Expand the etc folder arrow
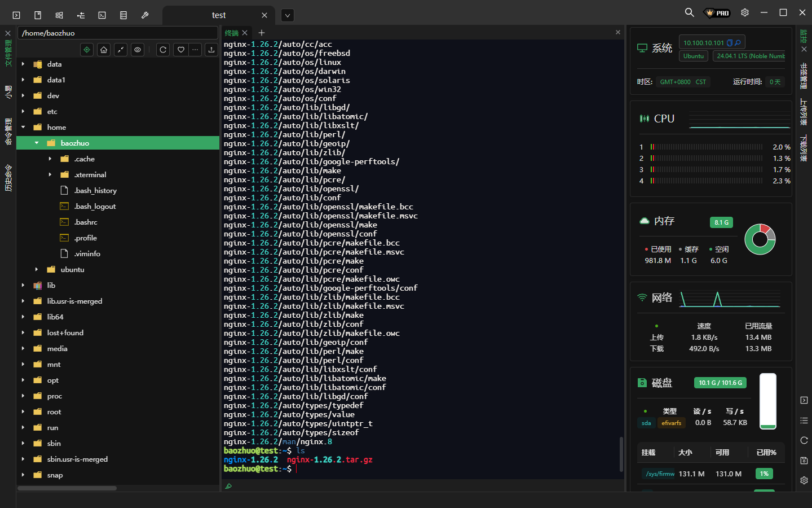Viewport: 812px width, 508px height. (23, 112)
